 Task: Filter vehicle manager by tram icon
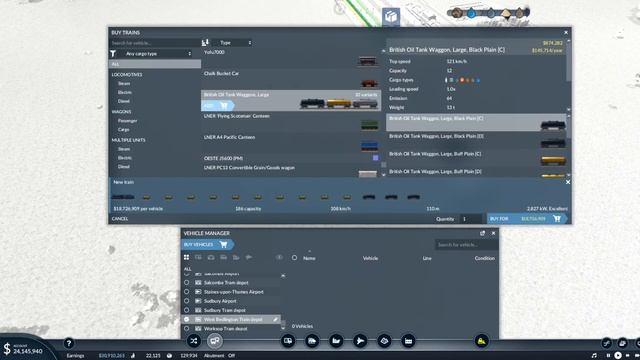211,258
